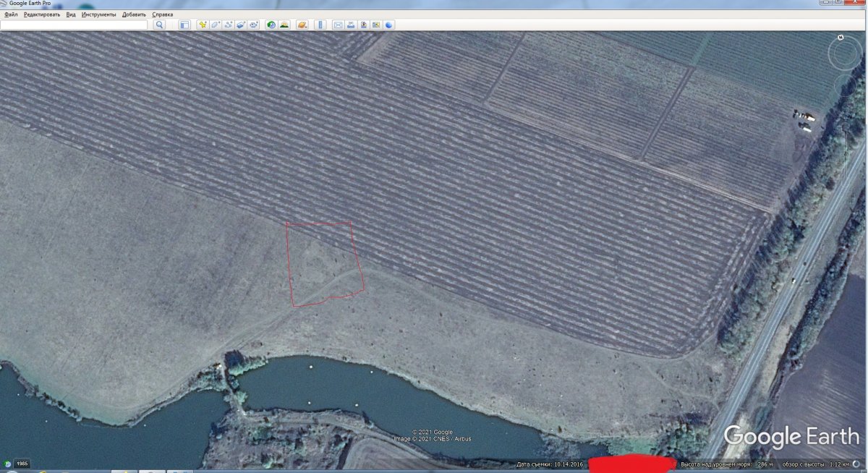Select the Add Polygon tool
Viewport: 868px width, 473px height.
click(x=216, y=25)
